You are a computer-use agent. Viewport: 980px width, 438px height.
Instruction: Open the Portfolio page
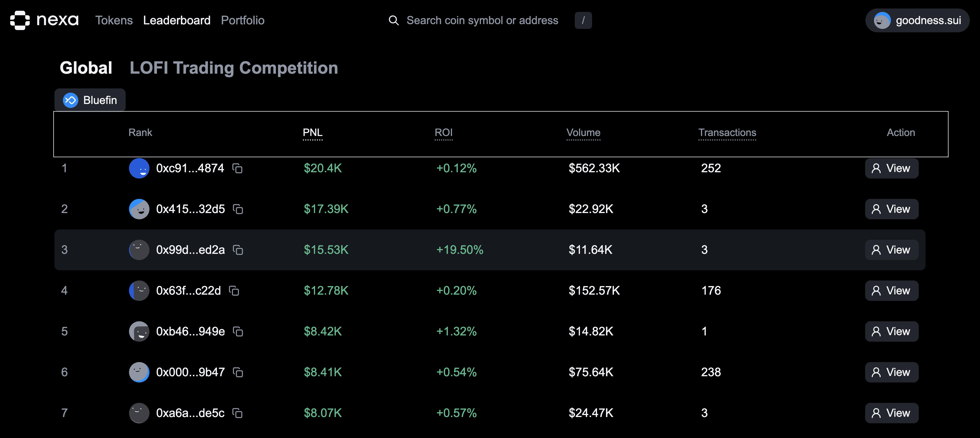pyautogui.click(x=242, y=20)
